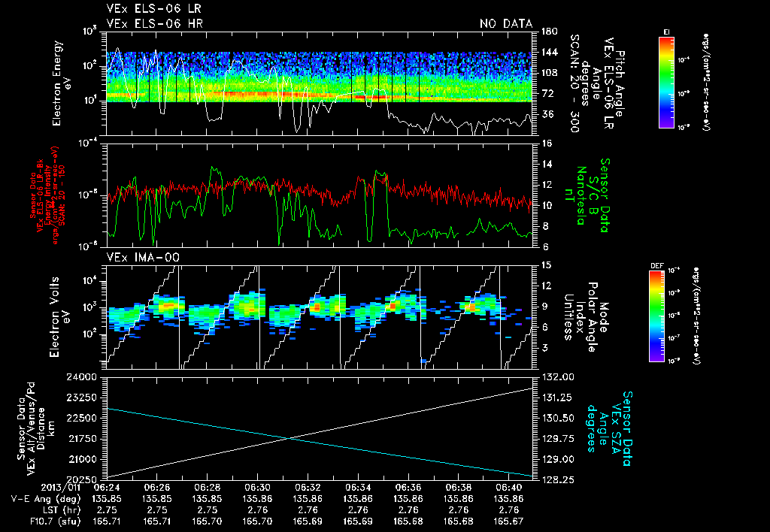Click the 144 pitch angle tick label
The width and height of the screenshot is (770, 532).
[549, 52]
